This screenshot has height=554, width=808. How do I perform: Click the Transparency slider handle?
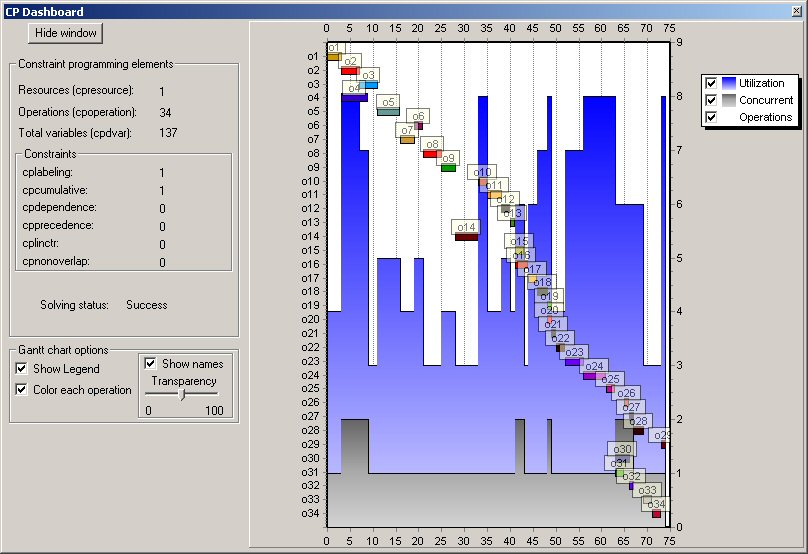tap(182, 394)
